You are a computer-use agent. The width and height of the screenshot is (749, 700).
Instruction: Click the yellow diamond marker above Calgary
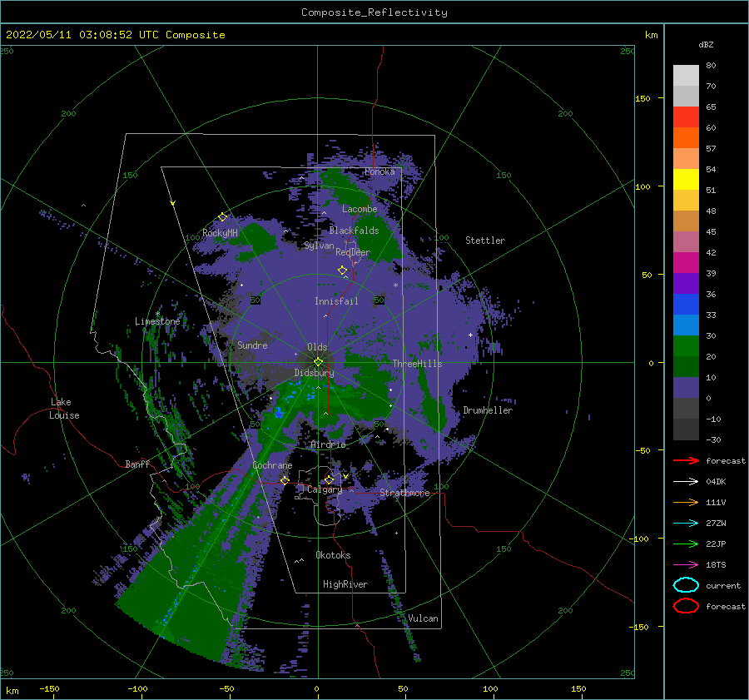(329, 479)
